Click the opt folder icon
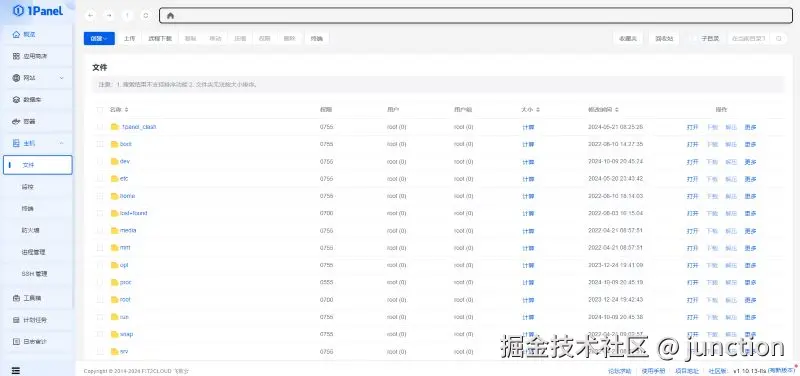 [115, 265]
